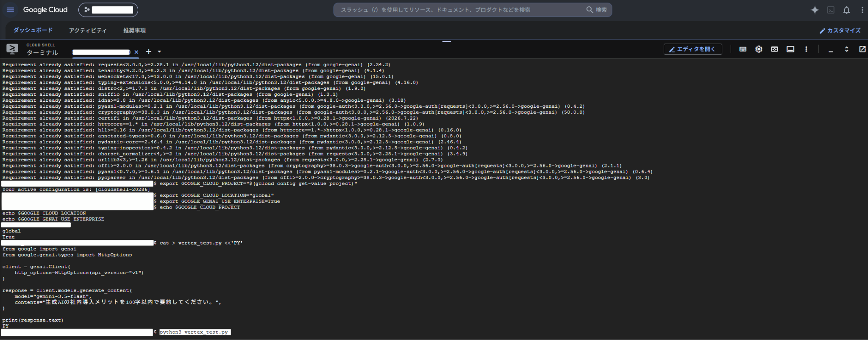Open the web preview icon
This screenshot has width=868, height=340.
pos(774,49)
